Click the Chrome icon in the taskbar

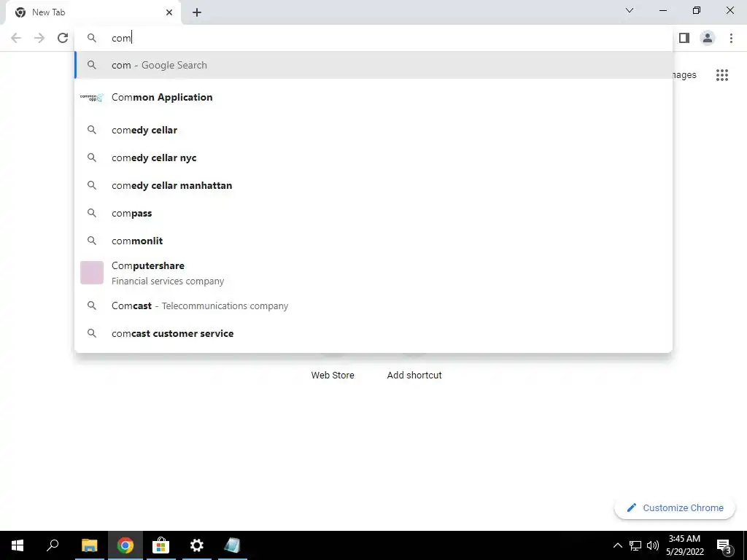[125, 545]
